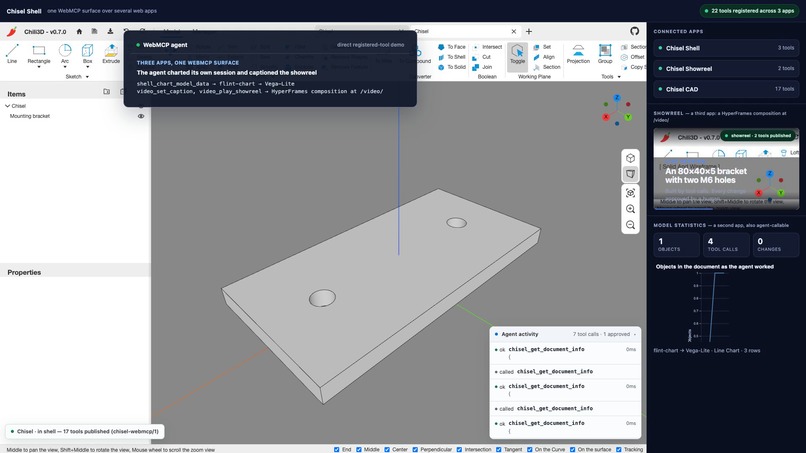The image size is (806, 453).
Task: Select the Line sketch tool
Action: pyautogui.click(x=12, y=54)
